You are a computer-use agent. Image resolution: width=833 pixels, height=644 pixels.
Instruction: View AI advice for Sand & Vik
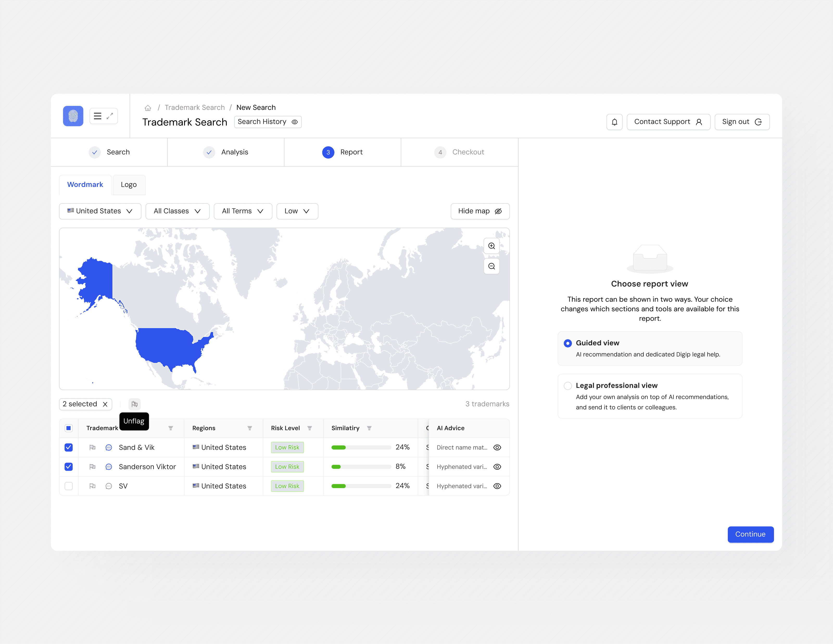point(497,447)
